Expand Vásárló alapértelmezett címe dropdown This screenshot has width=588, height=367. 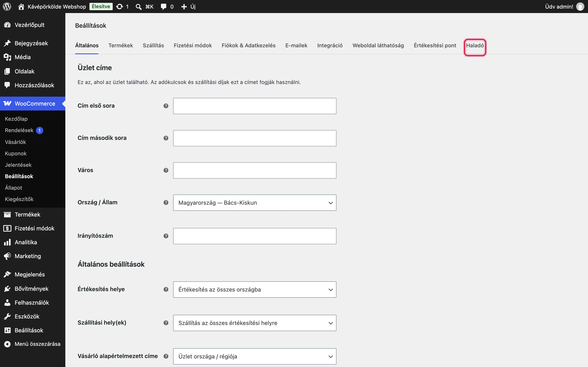255,357
